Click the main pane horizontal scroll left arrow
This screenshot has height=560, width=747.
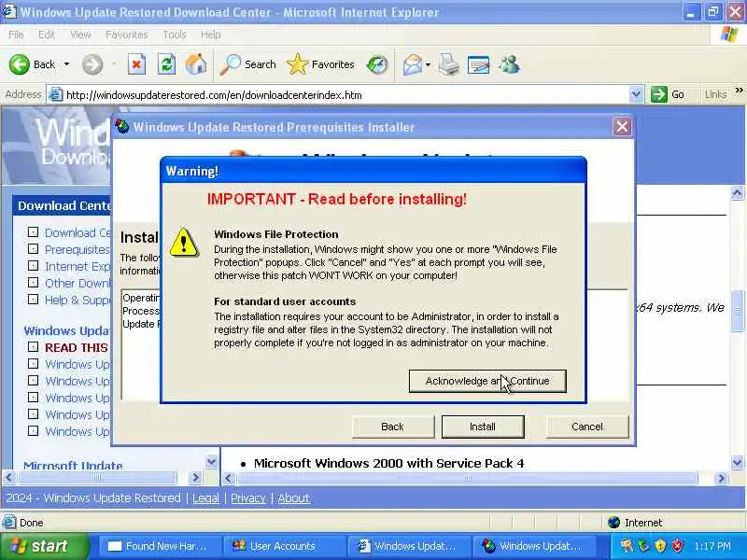[x=228, y=478]
